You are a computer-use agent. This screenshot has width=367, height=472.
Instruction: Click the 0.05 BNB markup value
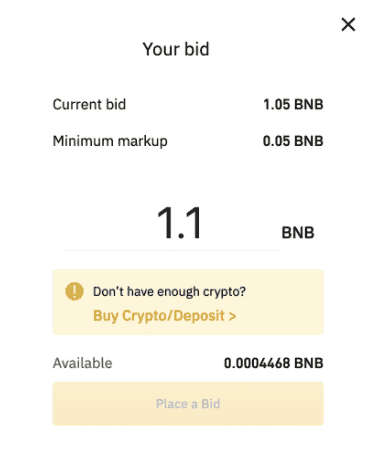(x=293, y=141)
